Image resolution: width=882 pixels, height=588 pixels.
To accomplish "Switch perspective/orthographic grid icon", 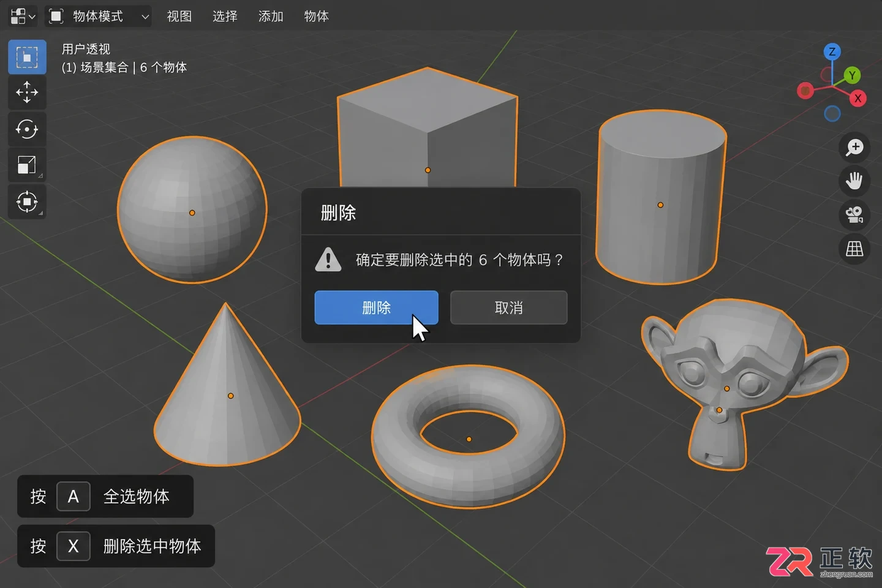I will pos(854,248).
